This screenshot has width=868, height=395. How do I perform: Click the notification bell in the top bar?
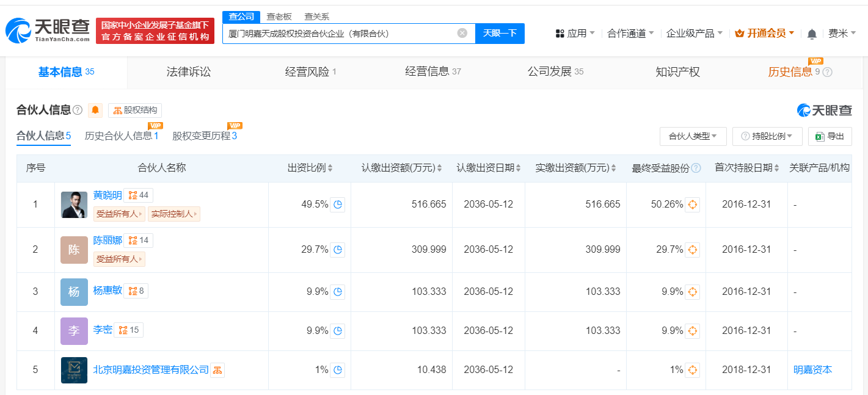tap(812, 33)
